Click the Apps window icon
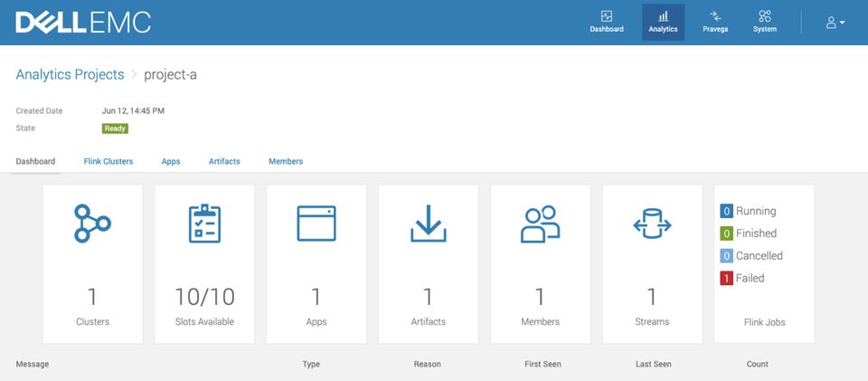Viewport: 868px width, 381px height. tap(316, 224)
